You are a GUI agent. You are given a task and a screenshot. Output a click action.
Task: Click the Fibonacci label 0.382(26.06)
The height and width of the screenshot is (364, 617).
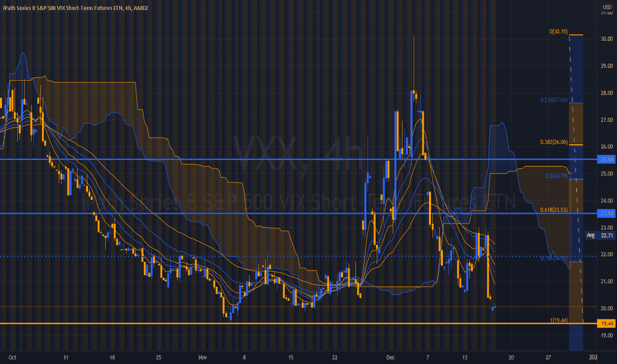coord(553,142)
